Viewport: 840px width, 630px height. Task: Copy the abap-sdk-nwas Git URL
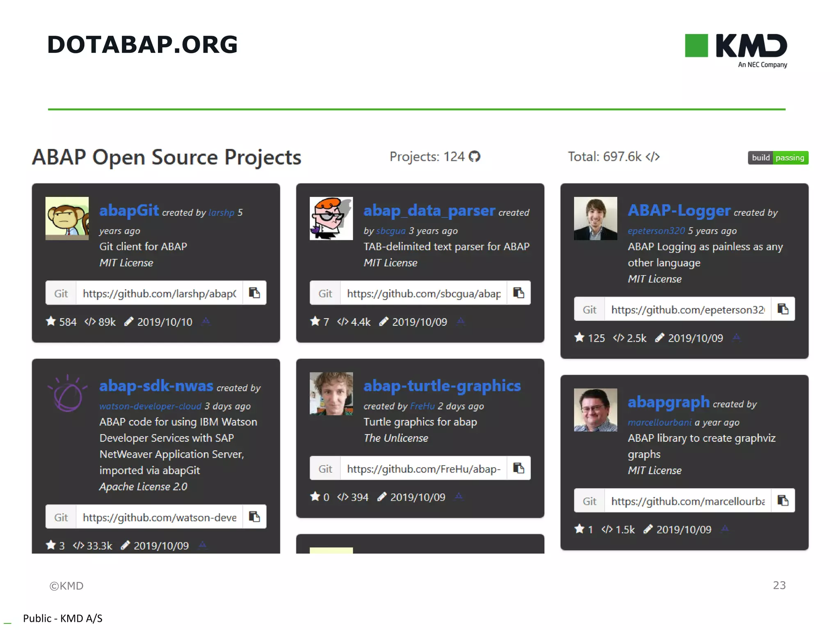(x=254, y=517)
